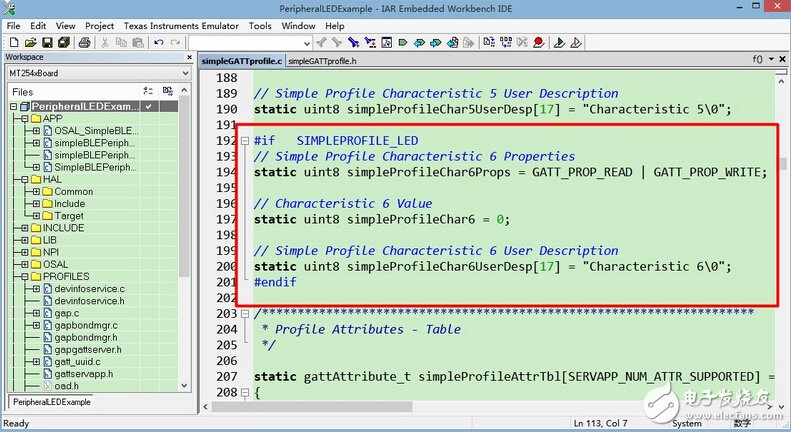Image resolution: width=791 pixels, height=432 pixels.
Task: Click the Undo toolbar icon
Action: point(159,43)
